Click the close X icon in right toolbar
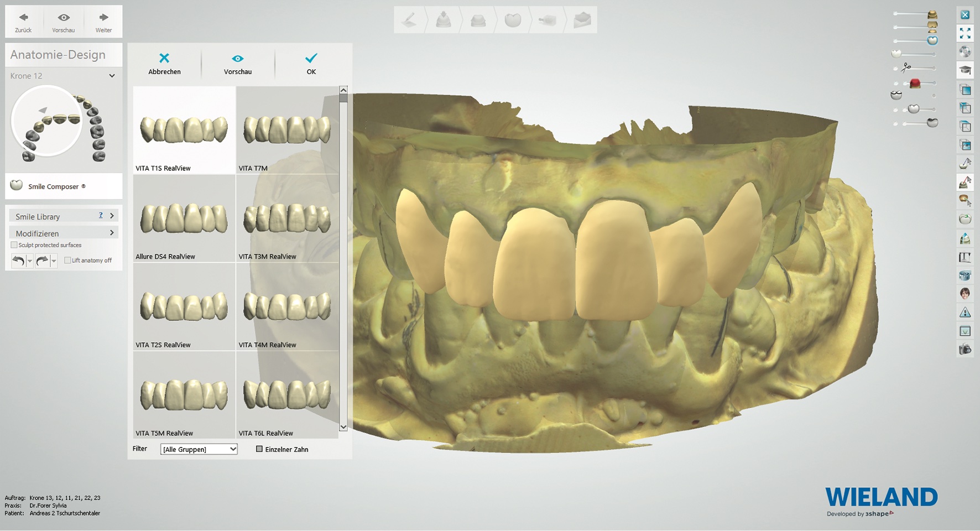This screenshot has height=531, width=980. (x=965, y=15)
